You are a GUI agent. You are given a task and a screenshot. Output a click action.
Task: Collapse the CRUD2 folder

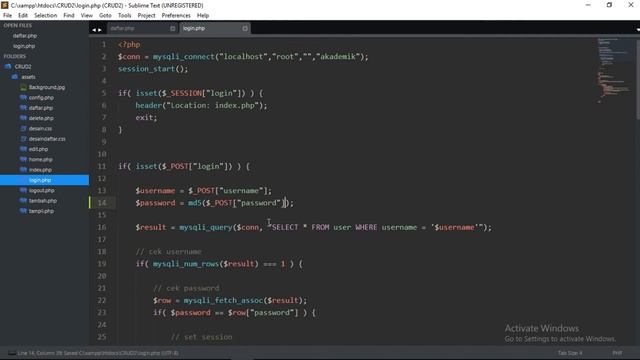8,67
